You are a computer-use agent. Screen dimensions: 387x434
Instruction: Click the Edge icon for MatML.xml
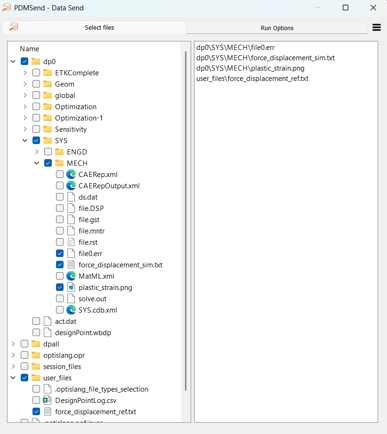71,276
